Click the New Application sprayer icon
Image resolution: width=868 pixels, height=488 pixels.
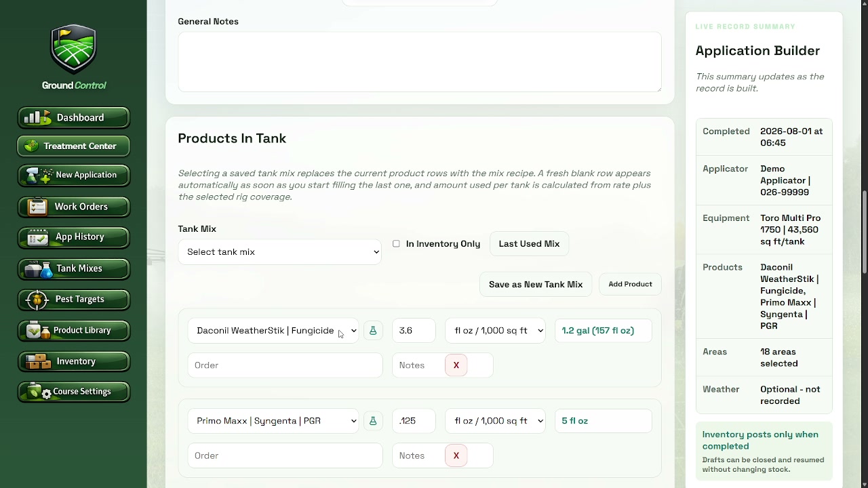coord(39,176)
